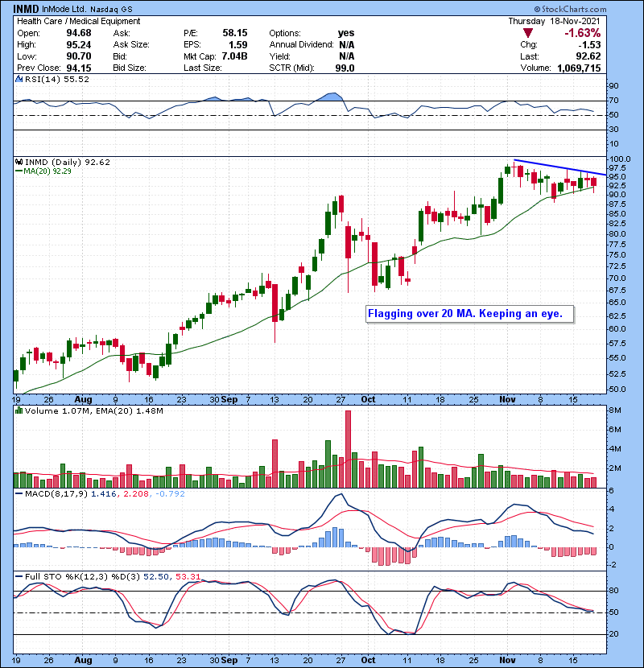Screen dimensions: 644x668
Task: Click the MACD signal value 2.208
Action: (x=136, y=494)
